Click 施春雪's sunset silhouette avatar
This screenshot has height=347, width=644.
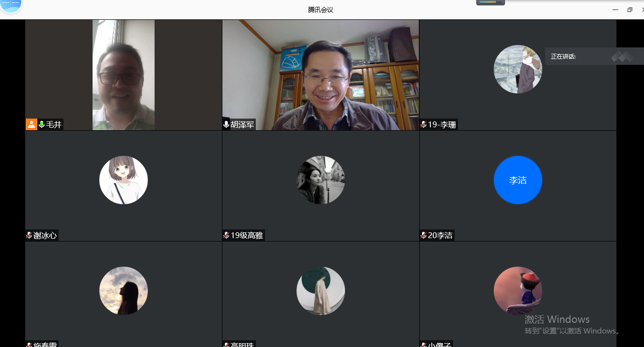click(124, 291)
